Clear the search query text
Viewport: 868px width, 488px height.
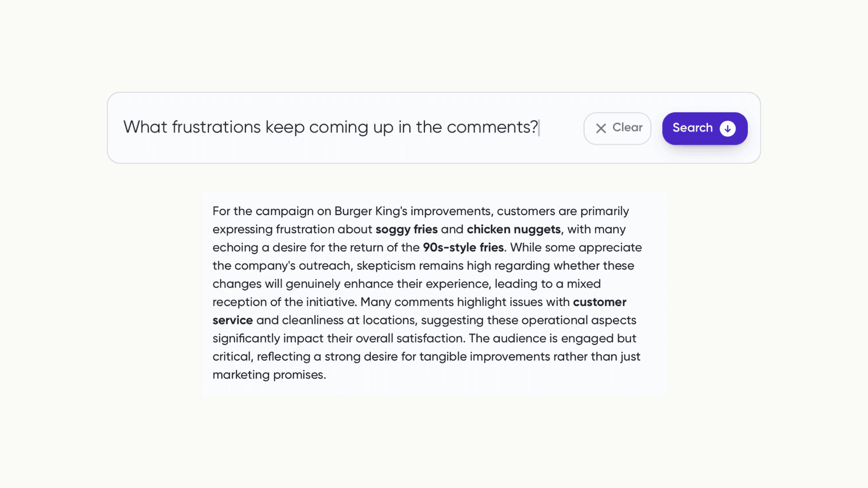coord(617,128)
